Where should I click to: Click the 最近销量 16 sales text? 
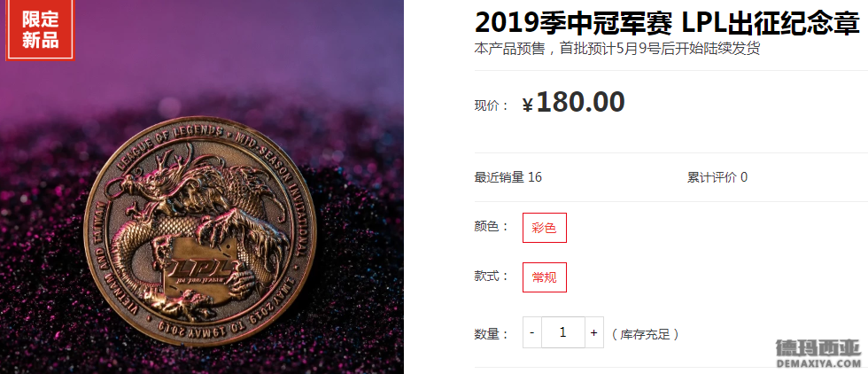(x=508, y=177)
